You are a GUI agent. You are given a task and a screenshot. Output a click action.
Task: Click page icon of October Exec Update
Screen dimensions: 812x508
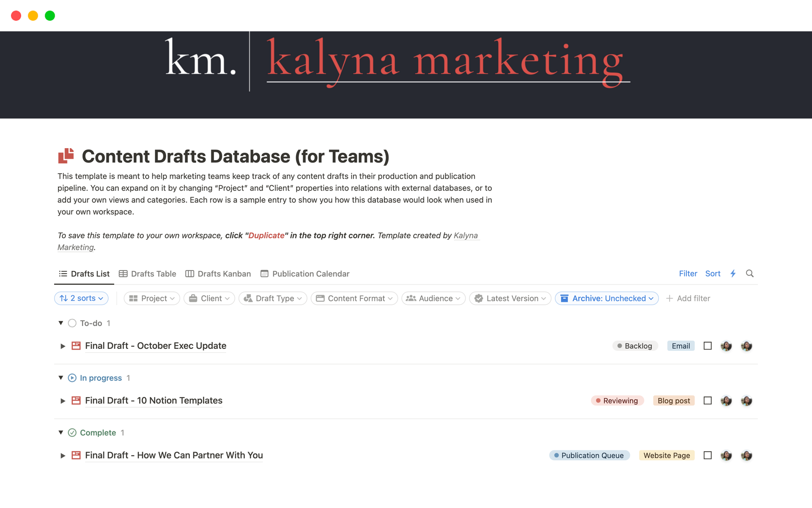coord(76,346)
